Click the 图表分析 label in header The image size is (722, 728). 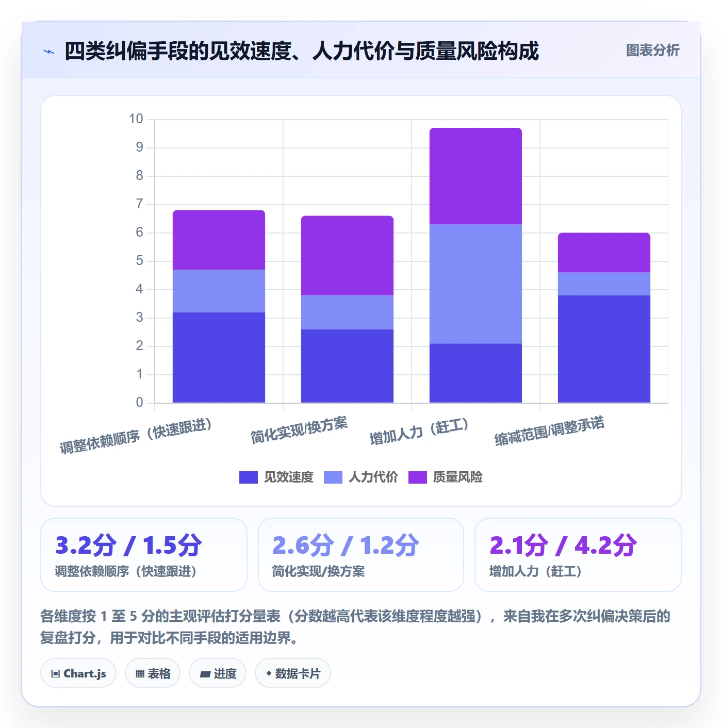pos(652,51)
